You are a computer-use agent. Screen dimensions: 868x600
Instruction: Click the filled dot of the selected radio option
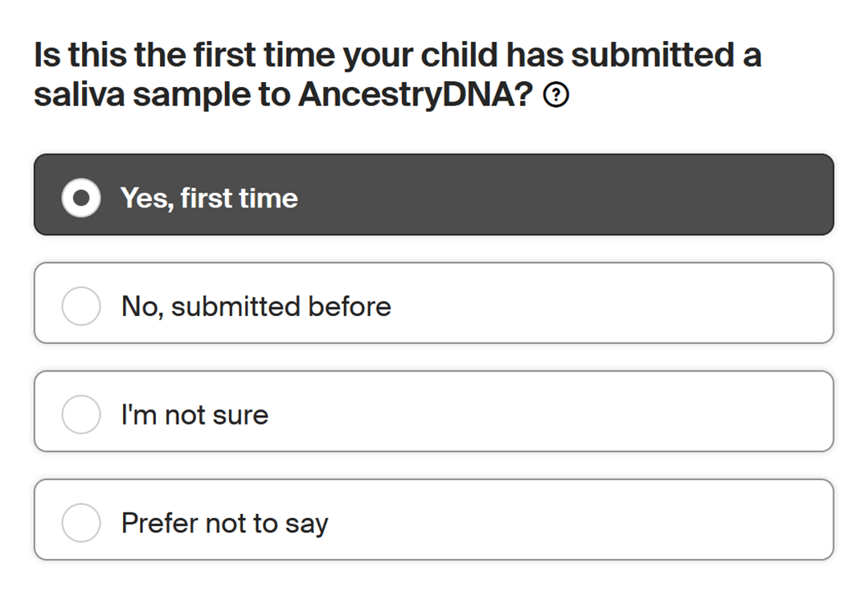pos(81,198)
